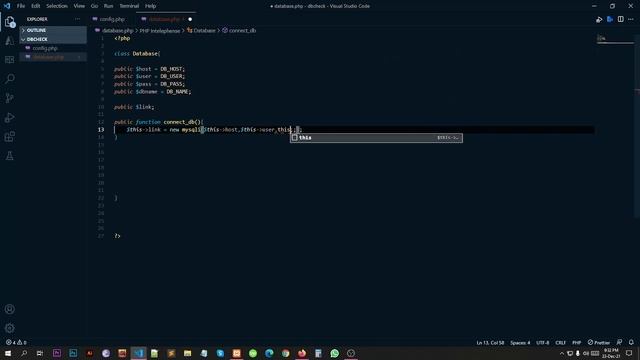Open the Explorer view in activity bar
This screenshot has width=640, height=360.
10,21
